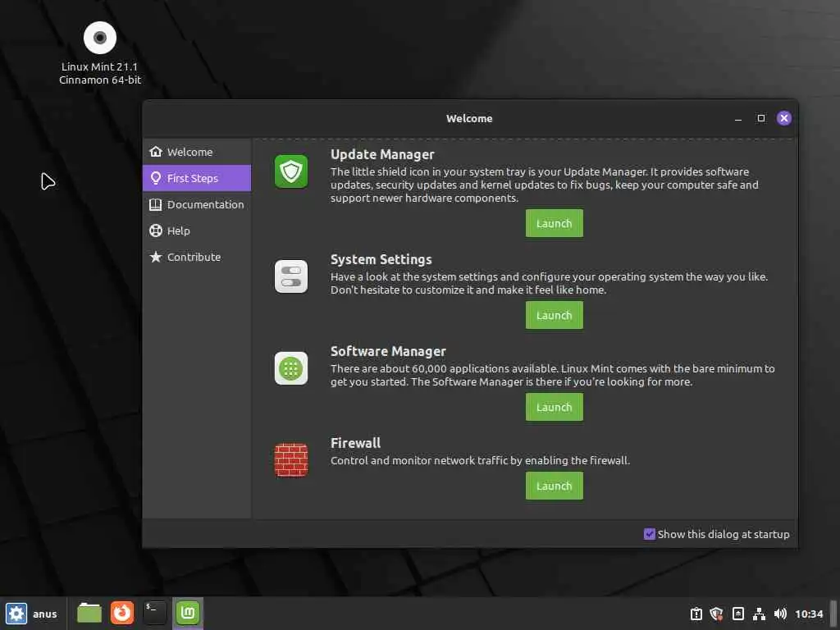
Task: Launch System Settings
Action: (x=554, y=316)
